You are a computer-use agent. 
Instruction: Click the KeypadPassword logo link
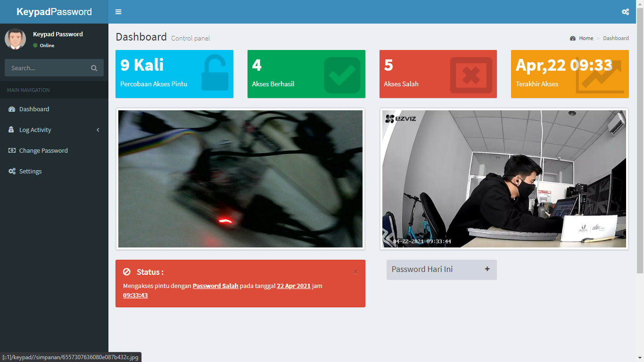(54, 12)
